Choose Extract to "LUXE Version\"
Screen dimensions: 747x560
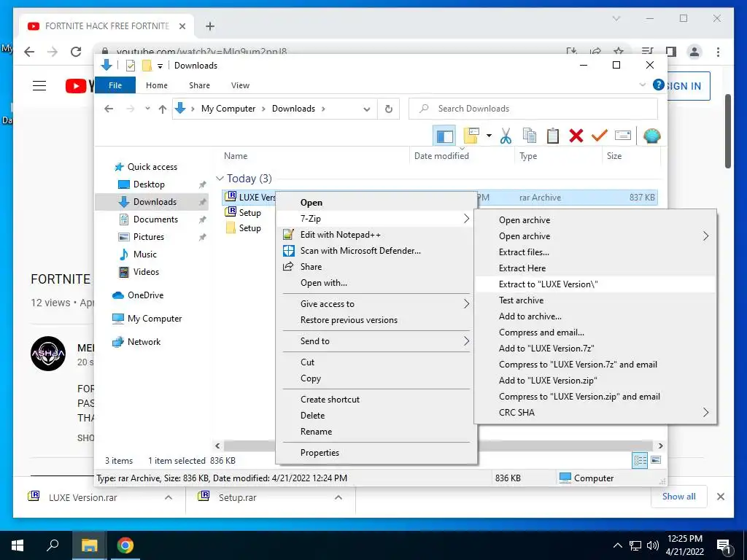pyautogui.click(x=595, y=284)
